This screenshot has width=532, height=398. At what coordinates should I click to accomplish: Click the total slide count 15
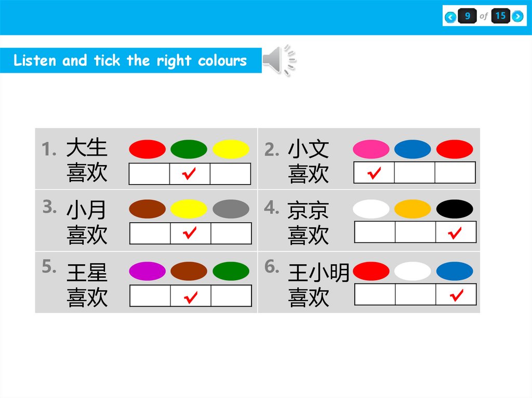500,16
